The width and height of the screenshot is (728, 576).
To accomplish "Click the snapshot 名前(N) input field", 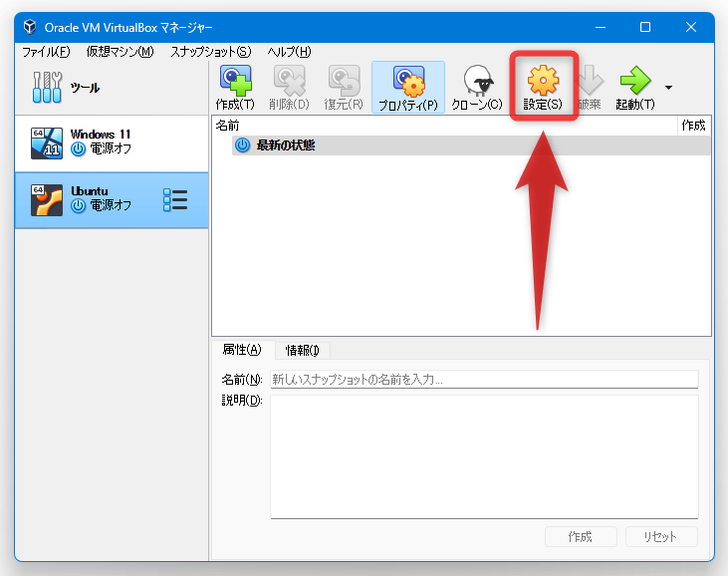I will click(484, 379).
